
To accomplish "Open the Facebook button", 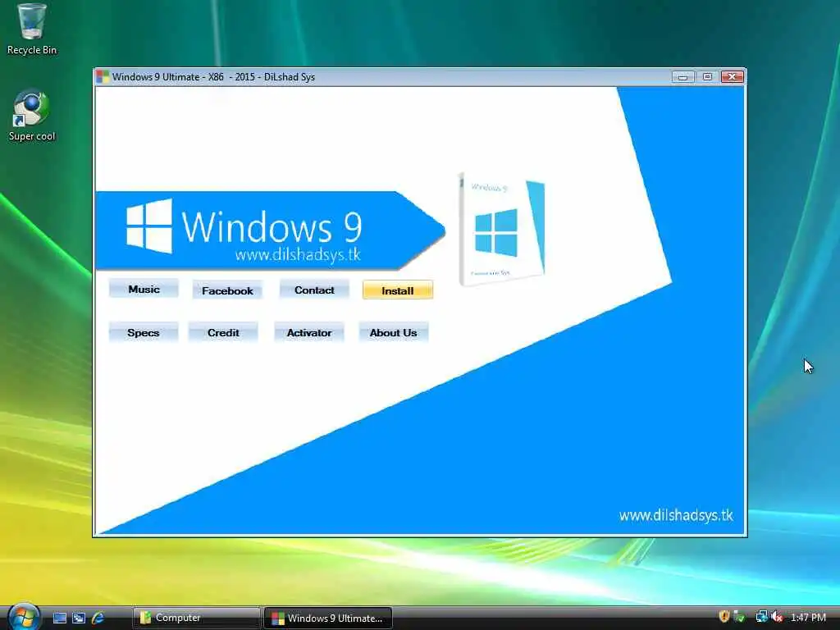I will pyautogui.click(x=227, y=290).
